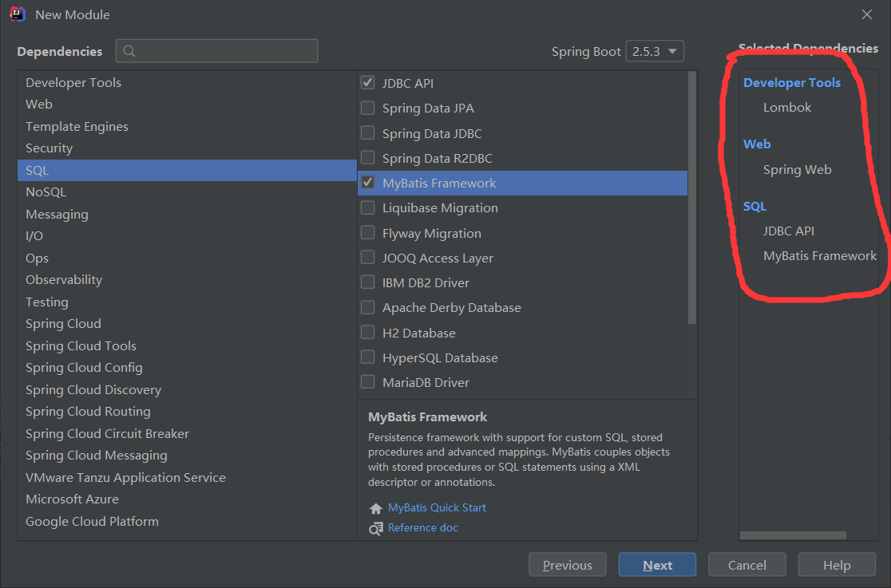Click the Previous button
Image resolution: width=891 pixels, height=588 pixels.
567,565
